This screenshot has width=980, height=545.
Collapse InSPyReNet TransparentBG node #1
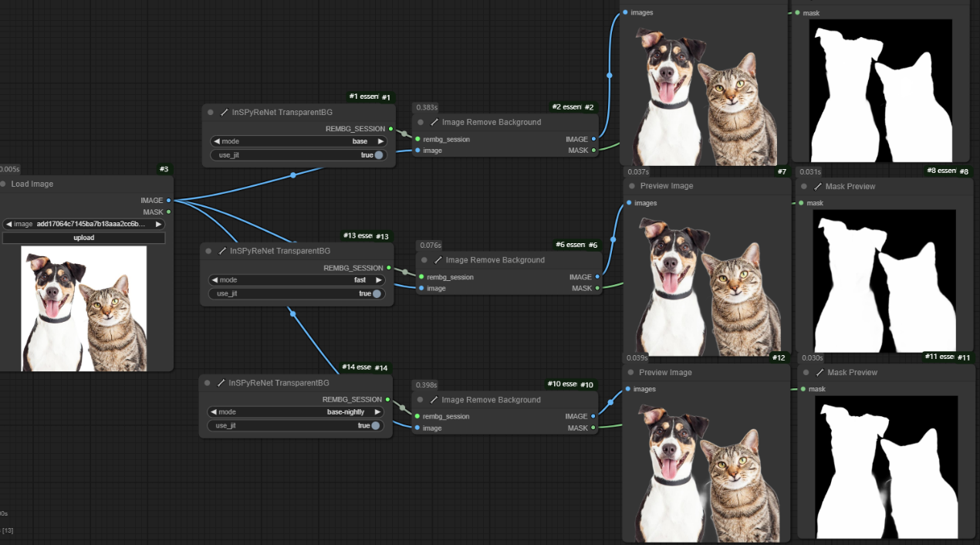click(211, 112)
